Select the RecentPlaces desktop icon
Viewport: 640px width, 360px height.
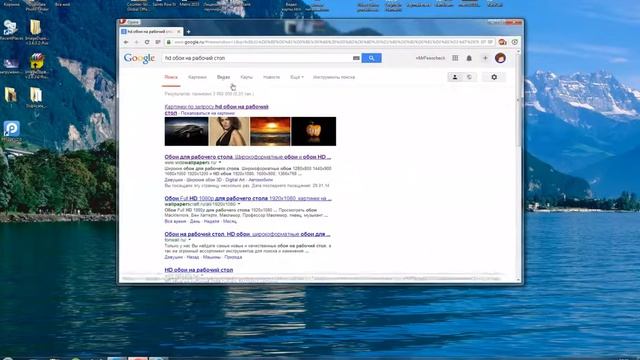(11, 30)
